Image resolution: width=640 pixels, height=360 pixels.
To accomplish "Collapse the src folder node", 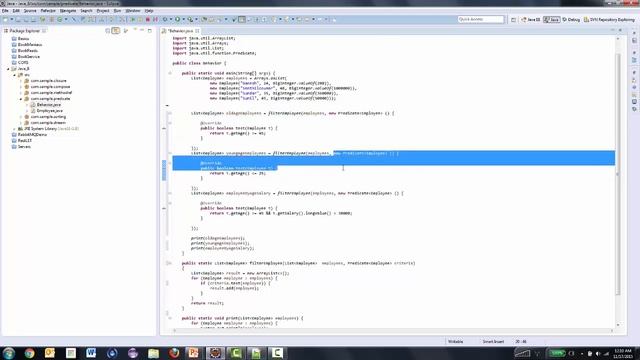I will pos(14,75).
